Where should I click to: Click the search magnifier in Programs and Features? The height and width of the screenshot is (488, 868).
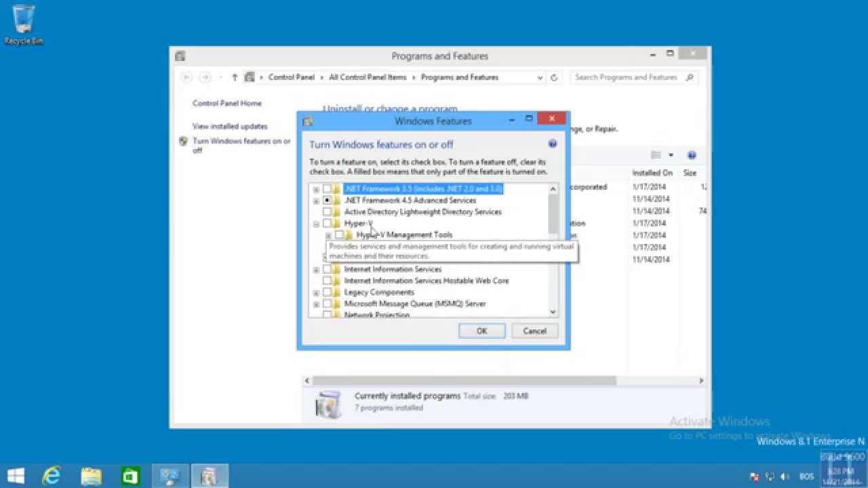click(690, 77)
